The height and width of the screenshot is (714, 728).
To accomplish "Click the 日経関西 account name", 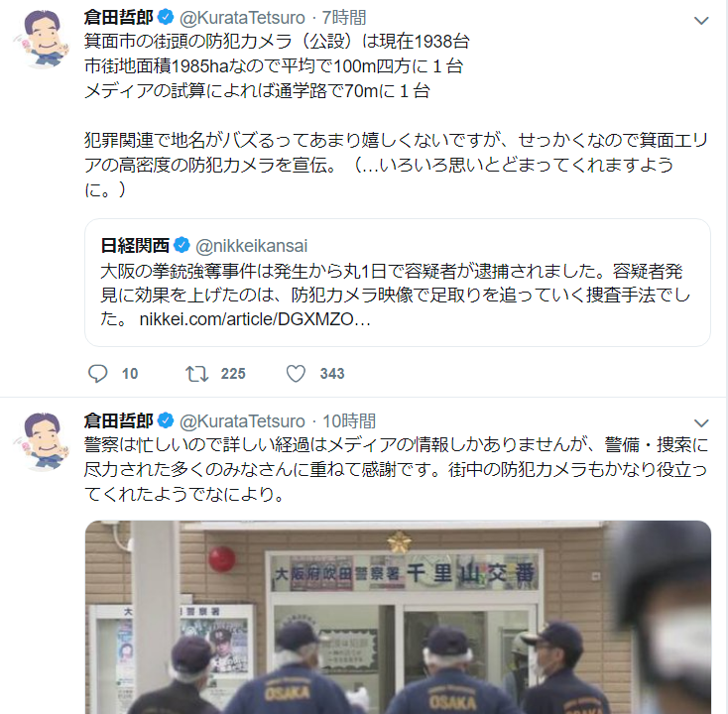I will pos(135,246).
